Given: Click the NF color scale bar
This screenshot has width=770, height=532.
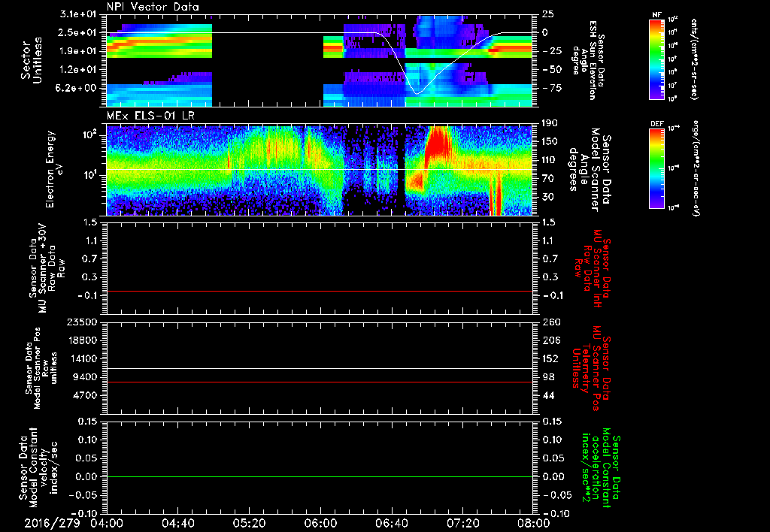Looking at the screenshot, I should [x=657, y=59].
